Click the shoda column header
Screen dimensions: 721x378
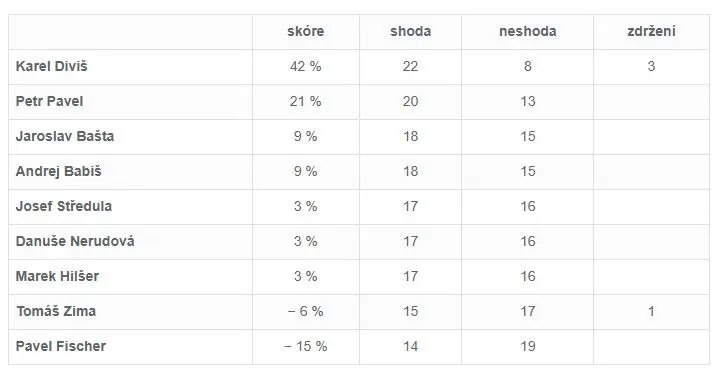[x=411, y=31]
